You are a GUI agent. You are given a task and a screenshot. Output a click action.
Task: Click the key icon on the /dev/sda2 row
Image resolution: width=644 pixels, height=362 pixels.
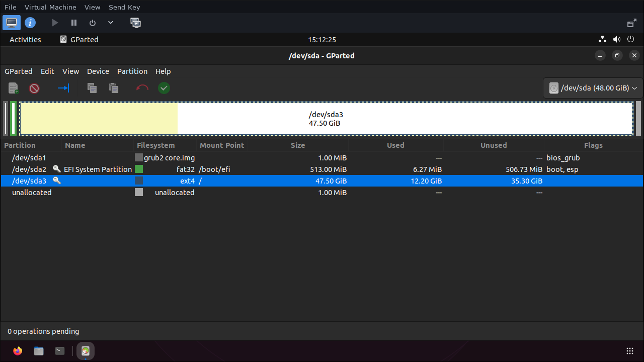57,169
